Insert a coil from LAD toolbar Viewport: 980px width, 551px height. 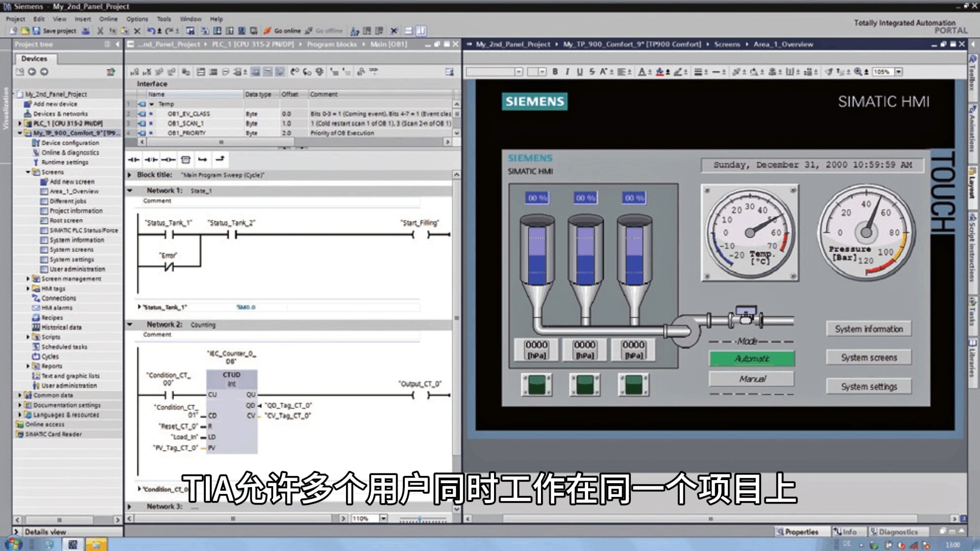pyautogui.click(x=168, y=160)
